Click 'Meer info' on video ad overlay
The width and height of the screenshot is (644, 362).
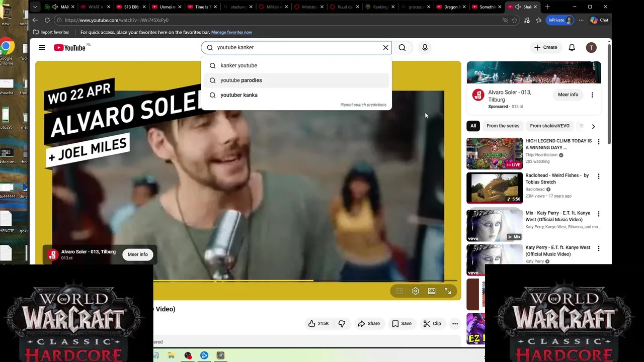tap(137, 254)
